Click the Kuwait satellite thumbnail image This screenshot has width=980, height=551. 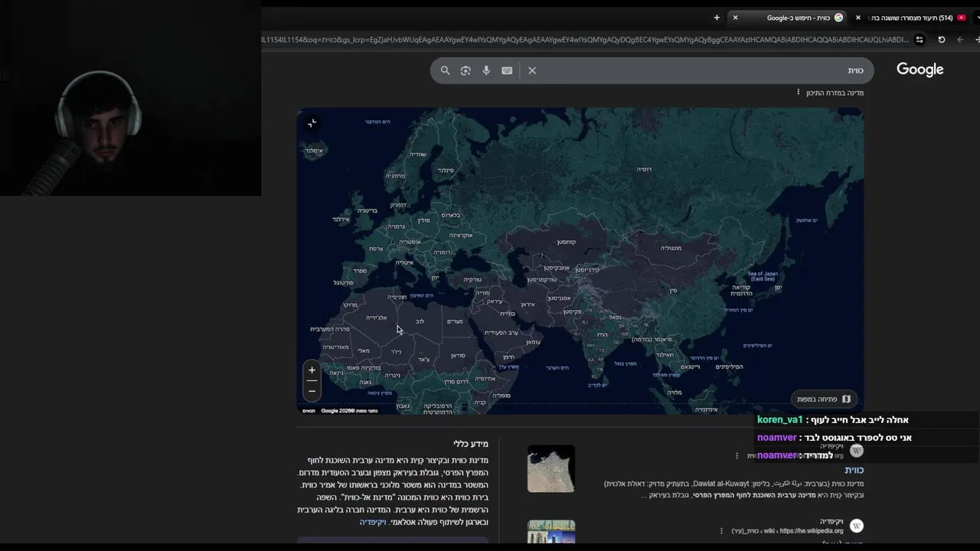pyautogui.click(x=551, y=468)
